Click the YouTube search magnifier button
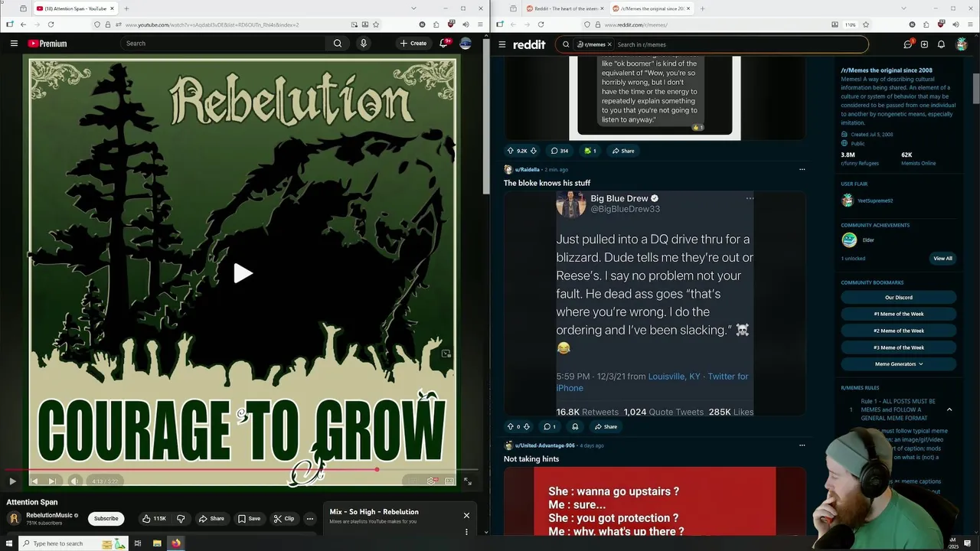980x551 pixels. point(338,44)
